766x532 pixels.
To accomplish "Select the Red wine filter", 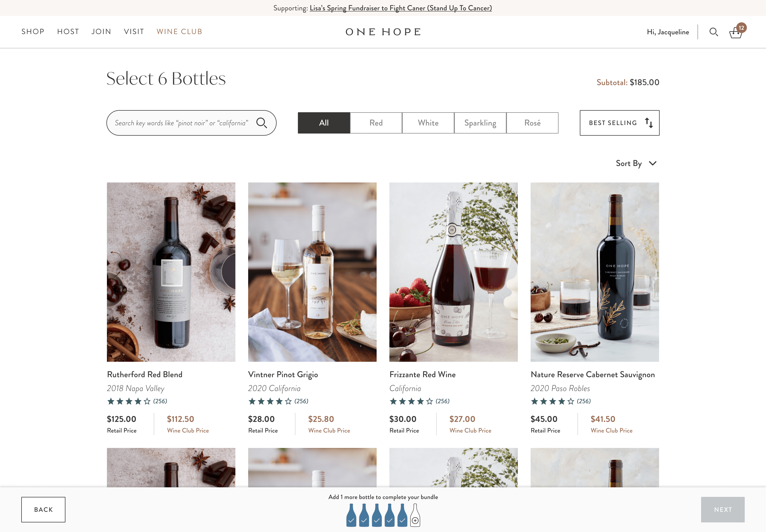I will (x=376, y=123).
